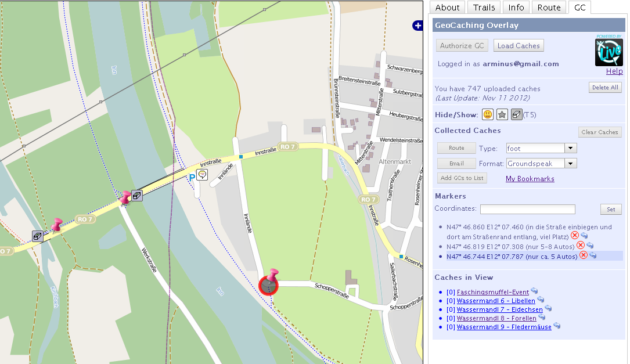Select the pink pushpin at the Werkstraße junction

(x=125, y=197)
